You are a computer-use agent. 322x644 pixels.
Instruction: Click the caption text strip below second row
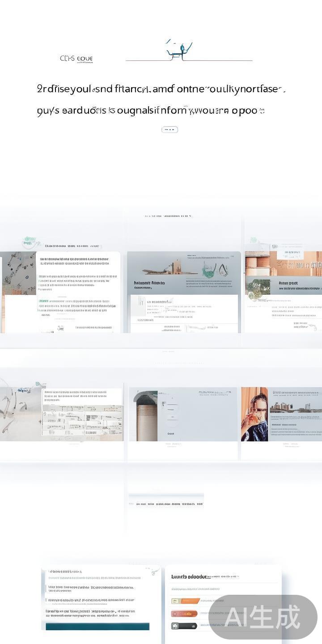pyautogui.click(x=166, y=504)
